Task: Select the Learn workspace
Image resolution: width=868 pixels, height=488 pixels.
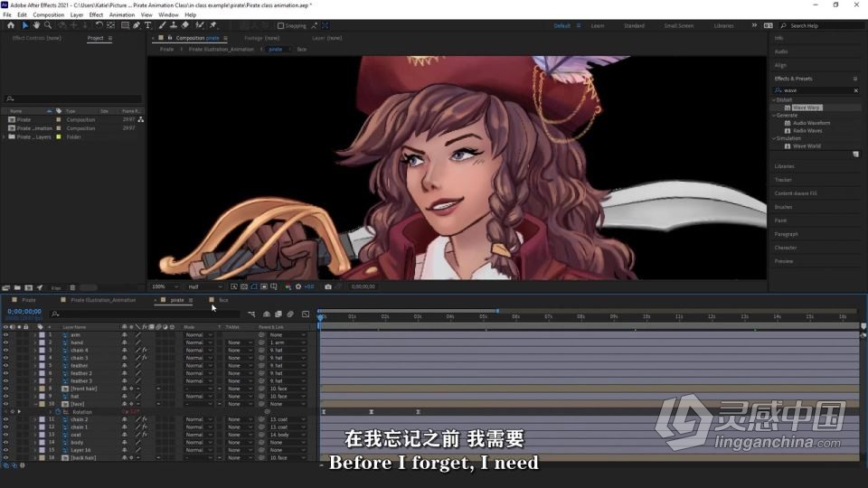Action: click(598, 25)
